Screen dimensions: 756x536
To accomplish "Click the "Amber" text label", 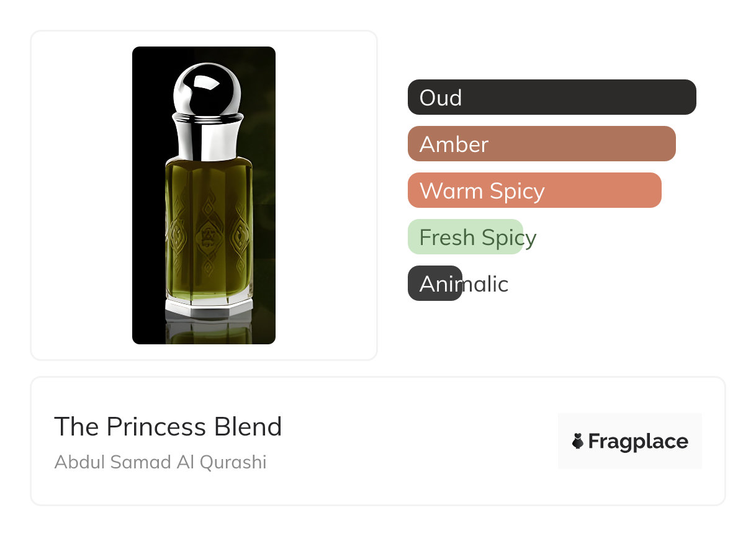I will (x=454, y=144).
